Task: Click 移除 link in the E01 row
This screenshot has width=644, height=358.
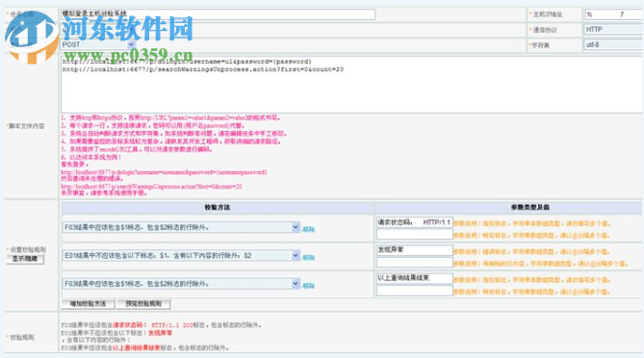Action: pyautogui.click(x=308, y=257)
